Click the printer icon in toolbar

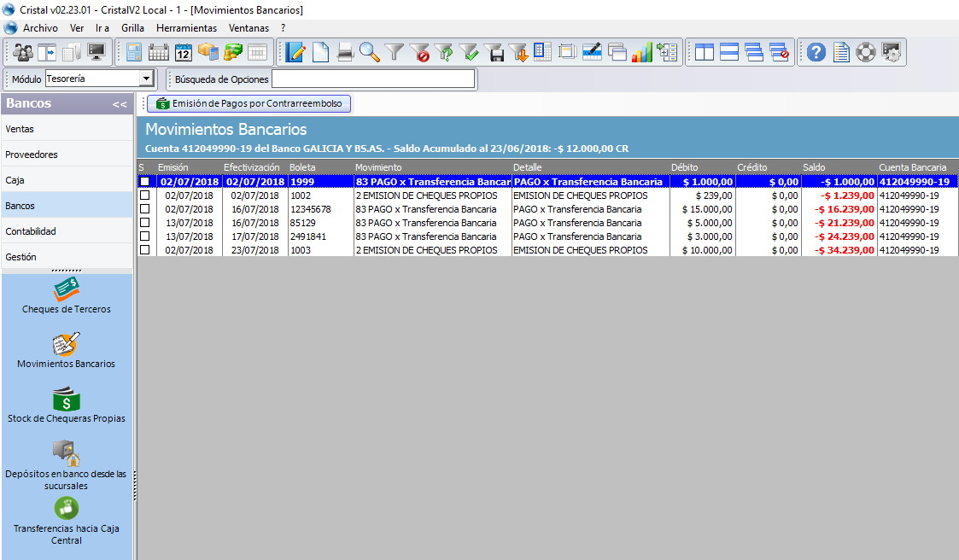coord(345,52)
